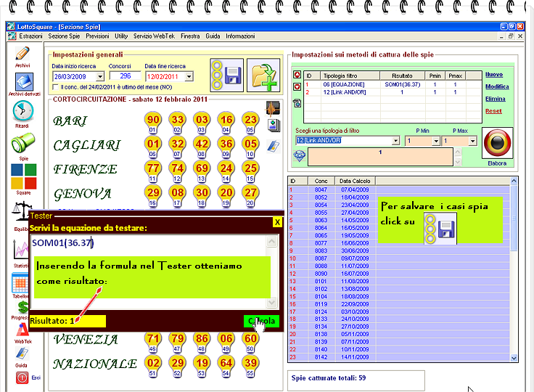Click the diamond icon beside filter value
Screen dimensions: 534x392
pyautogui.click(x=300, y=156)
